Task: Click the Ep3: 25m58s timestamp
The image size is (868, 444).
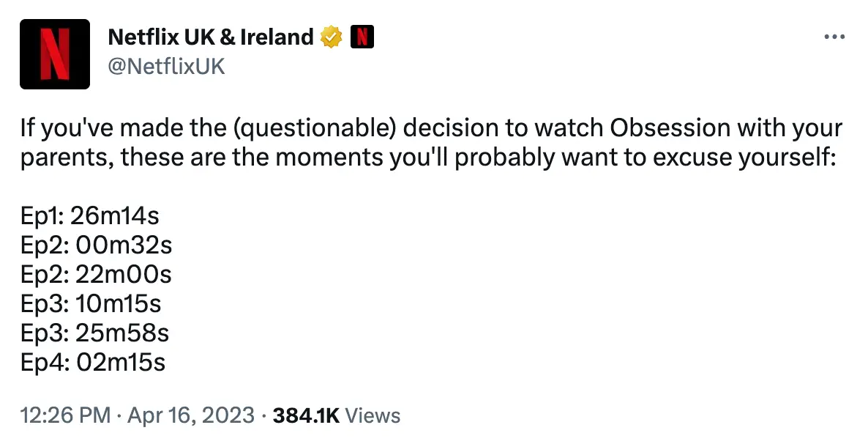Action: (x=94, y=333)
